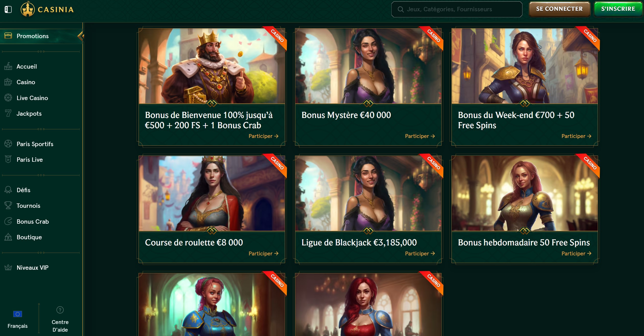The width and height of the screenshot is (644, 336).
Task: Open the Jackpots seven icon
Action: coord(8,113)
